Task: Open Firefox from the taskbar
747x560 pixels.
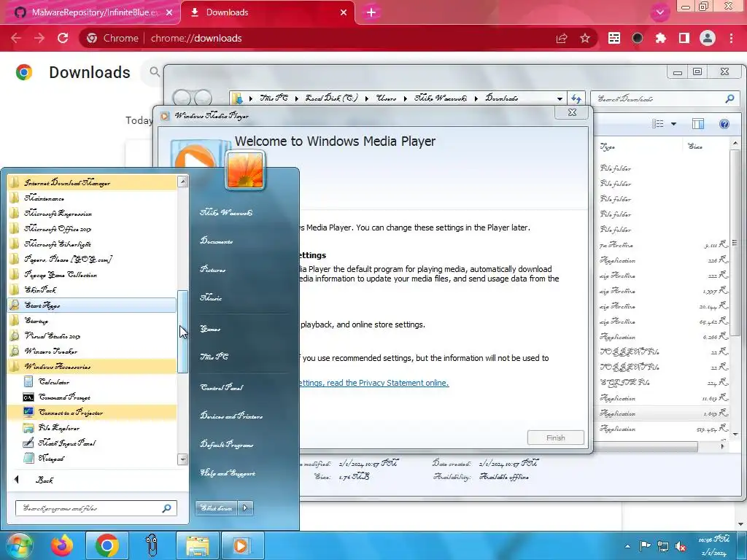Action: coord(63,545)
